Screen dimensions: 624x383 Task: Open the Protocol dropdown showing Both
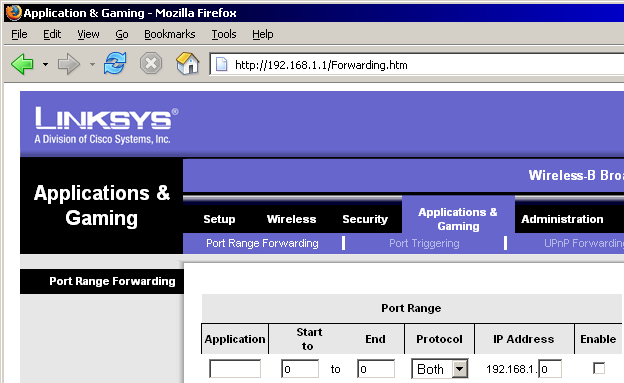[x=439, y=369]
